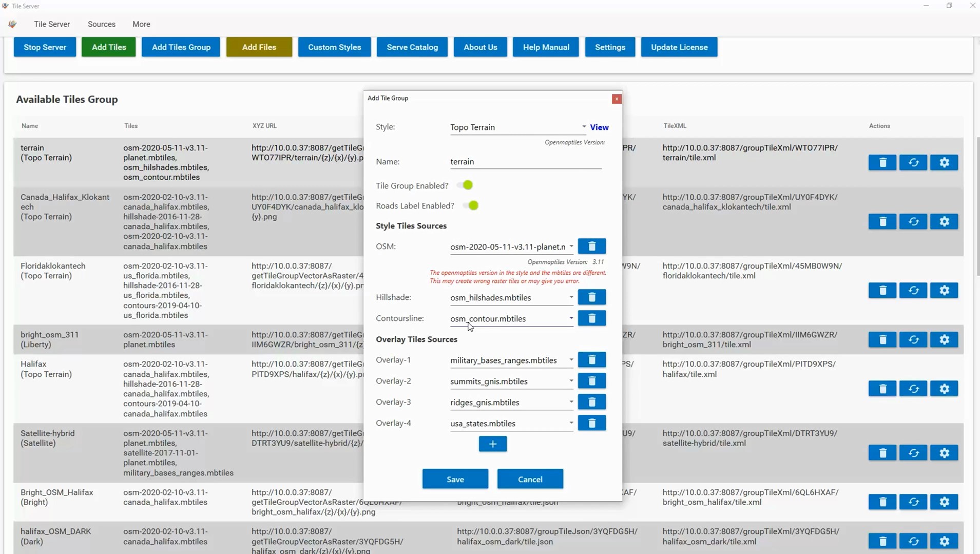Remove Overlay-1 military_bases_ranges source
The width and height of the screenshot is (980, 554).
click(x=591, y=360)
